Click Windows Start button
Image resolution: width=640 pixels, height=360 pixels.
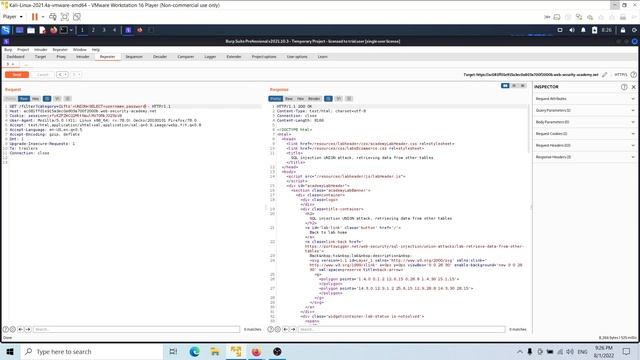pyautogui.click(x=10, y=351)
